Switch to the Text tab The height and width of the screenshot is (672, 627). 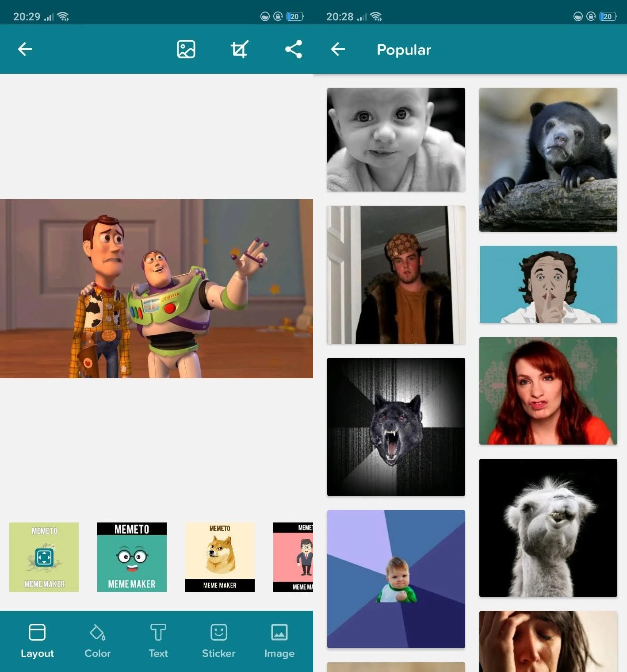158,641
